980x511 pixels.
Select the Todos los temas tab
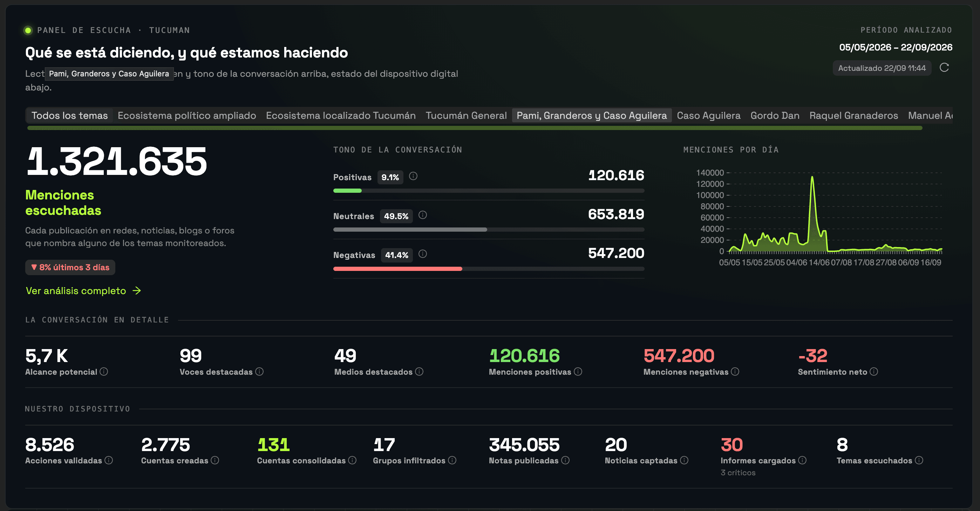click(70, 115)
